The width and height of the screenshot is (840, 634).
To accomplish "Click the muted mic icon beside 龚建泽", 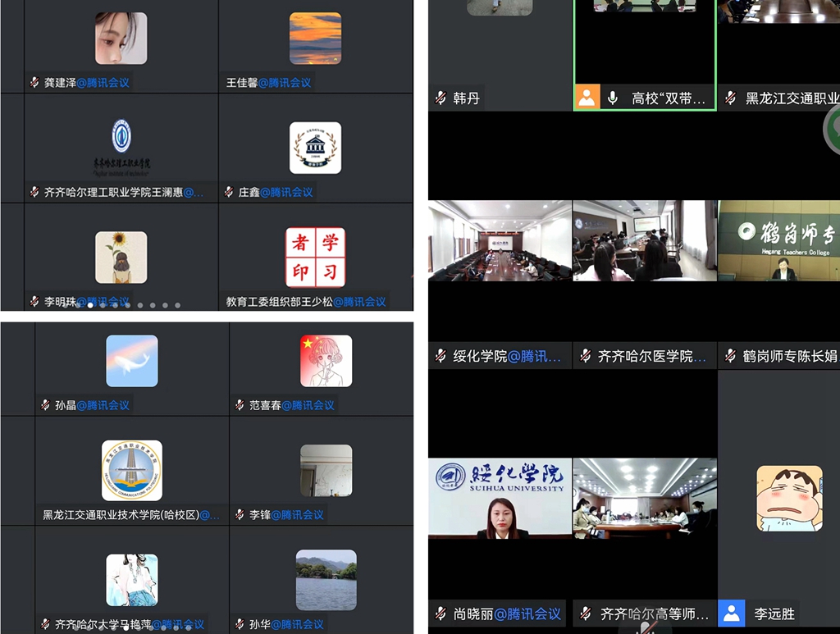I will pyautogui.click(x=34, y=82).
